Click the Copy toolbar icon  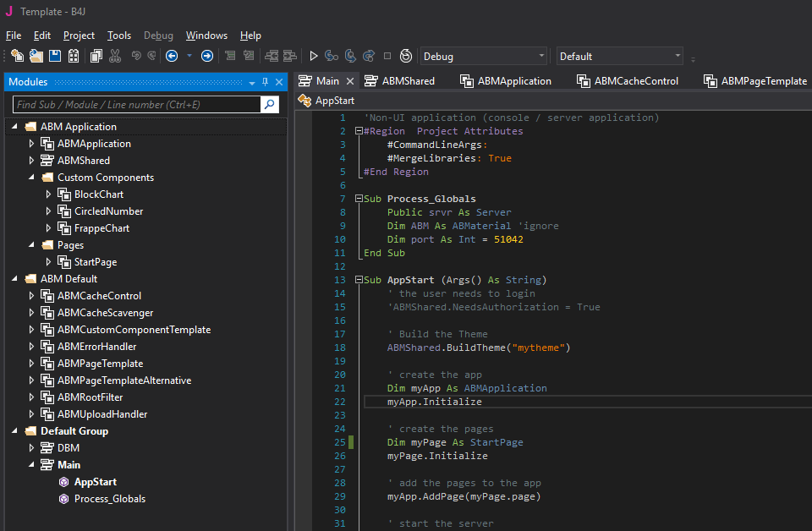click(96, 56)
